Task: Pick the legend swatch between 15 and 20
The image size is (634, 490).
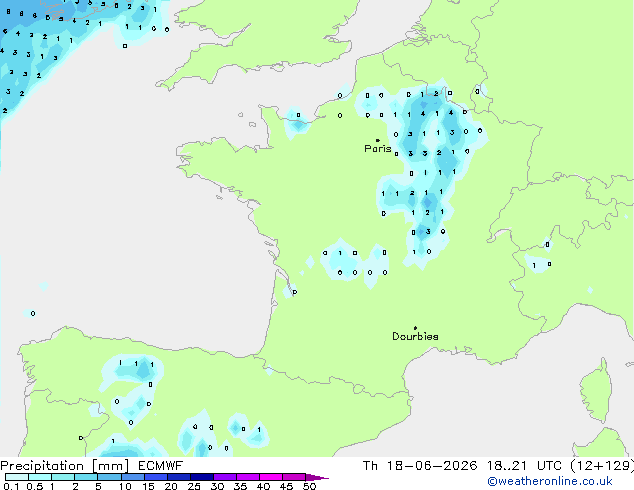Action: point(155,477)
